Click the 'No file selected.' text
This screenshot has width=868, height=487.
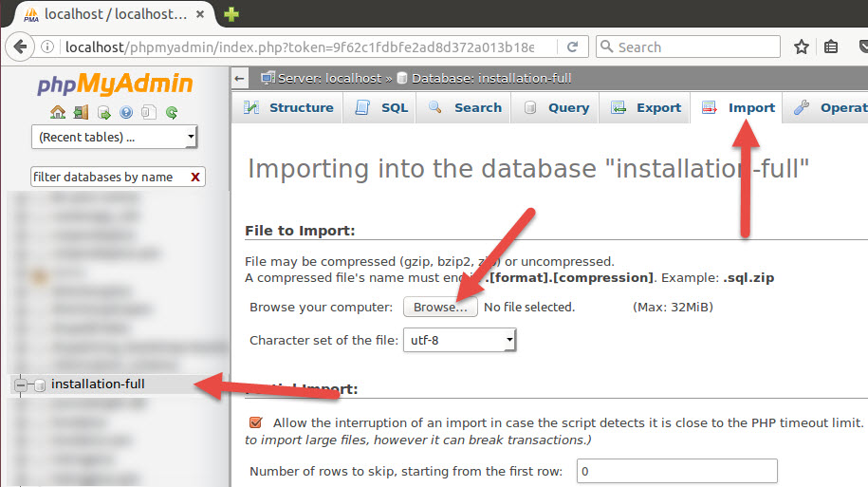pyautogui.click(x=529, y=307)
